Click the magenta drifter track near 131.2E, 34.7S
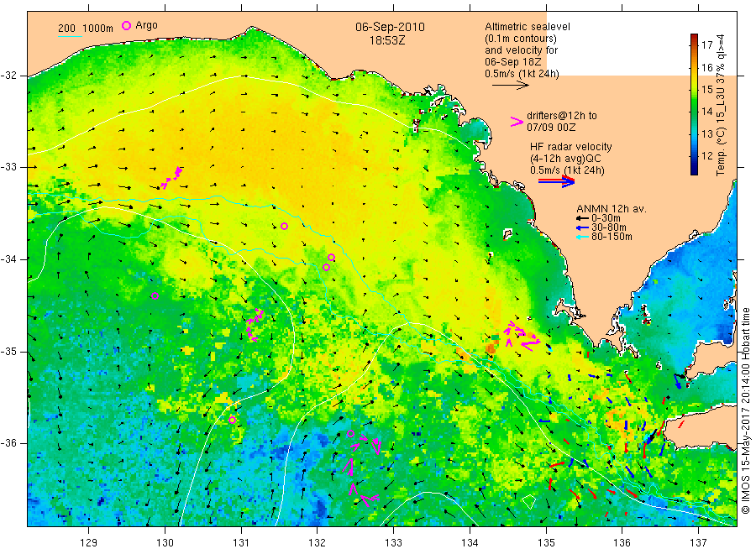The image size is (756, 554). click(x=255, y=325)
